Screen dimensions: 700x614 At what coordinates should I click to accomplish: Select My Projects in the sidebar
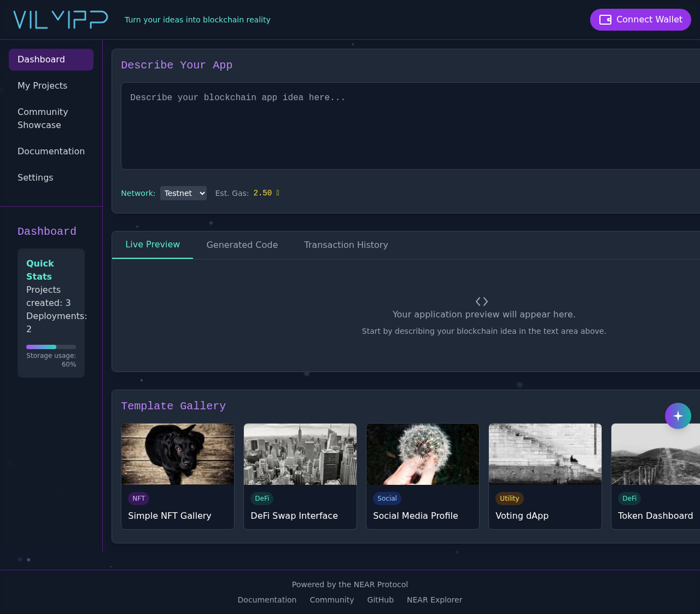42,85
